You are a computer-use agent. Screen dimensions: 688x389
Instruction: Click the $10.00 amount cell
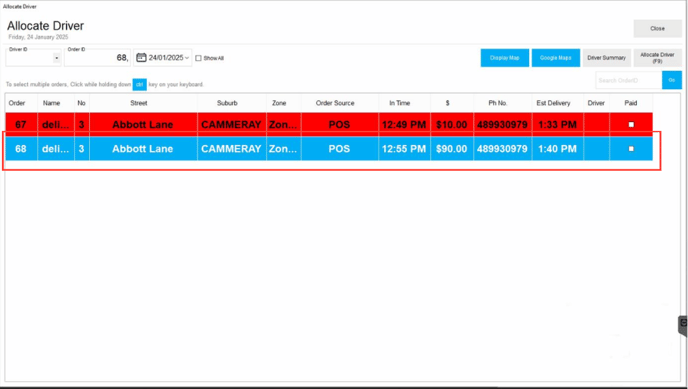point(452,125)
